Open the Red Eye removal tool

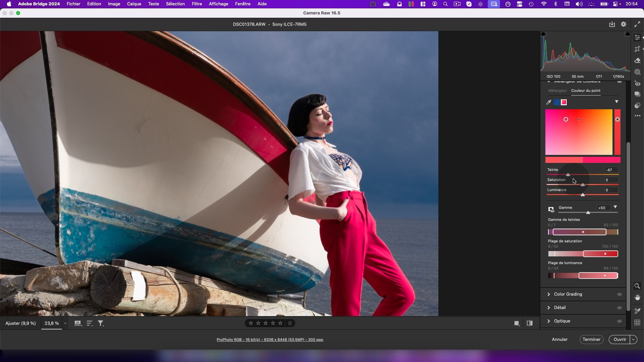637,83
